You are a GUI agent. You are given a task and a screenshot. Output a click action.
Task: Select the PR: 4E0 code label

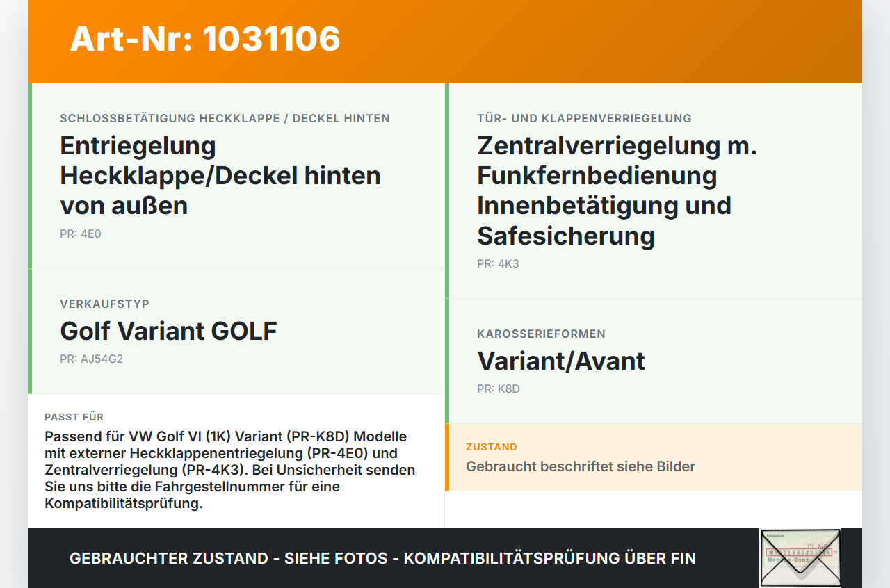(80, 234)
